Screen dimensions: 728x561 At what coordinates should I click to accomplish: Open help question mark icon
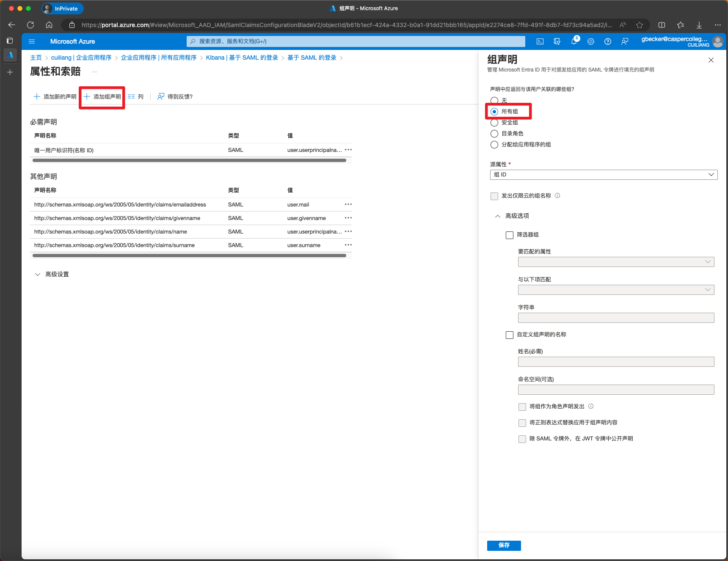(x=608, y=41)
